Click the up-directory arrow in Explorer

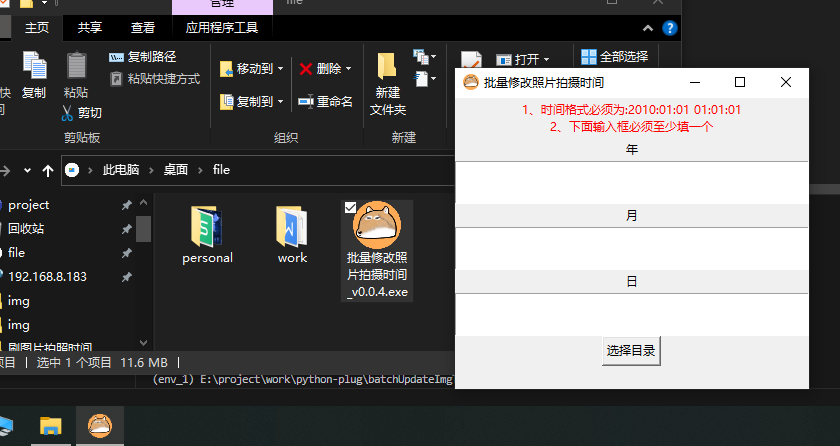(x=48, y=170)
